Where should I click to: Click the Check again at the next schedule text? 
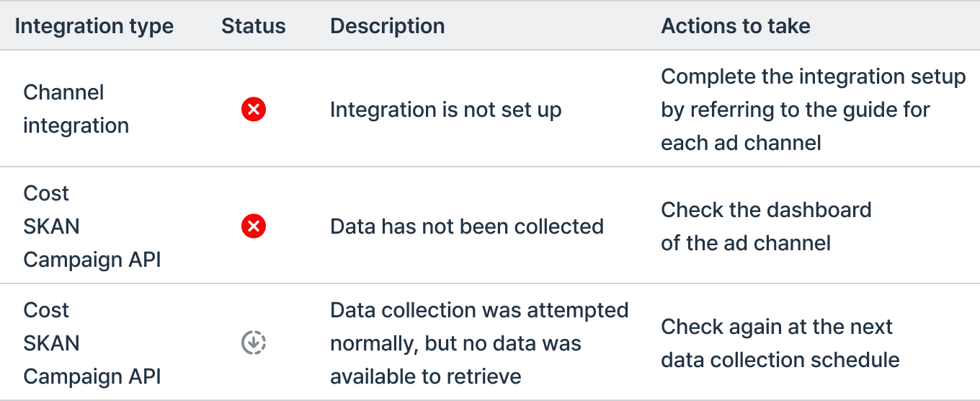(x=780, y=343)
